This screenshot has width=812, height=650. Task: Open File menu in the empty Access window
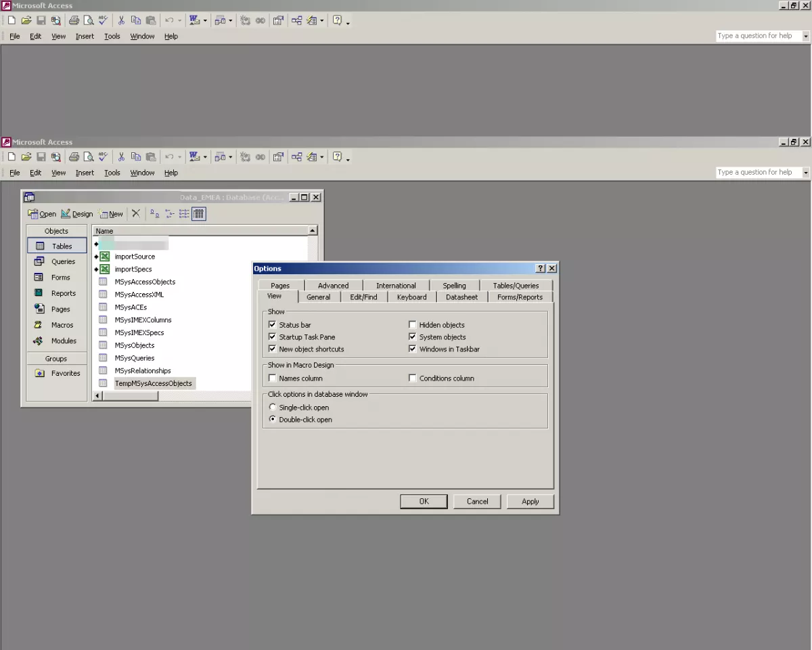[x=15, y=36]
